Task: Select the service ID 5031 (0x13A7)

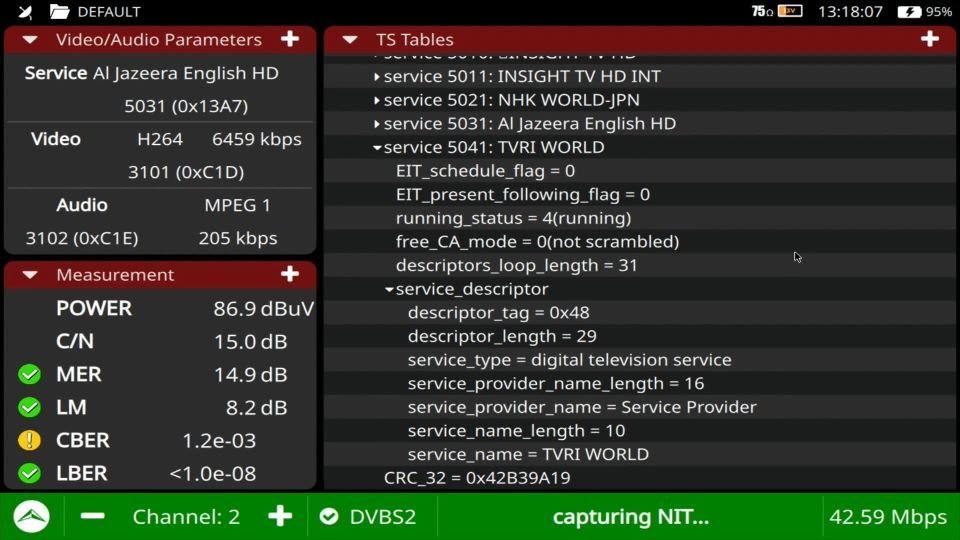Action: [x=186, y=106]
